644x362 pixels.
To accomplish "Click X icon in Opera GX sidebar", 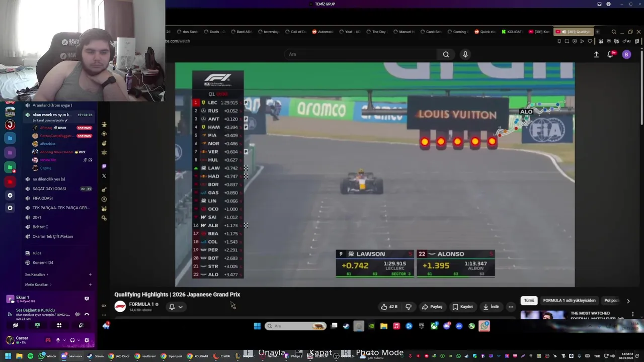I will tap(104, 176).
